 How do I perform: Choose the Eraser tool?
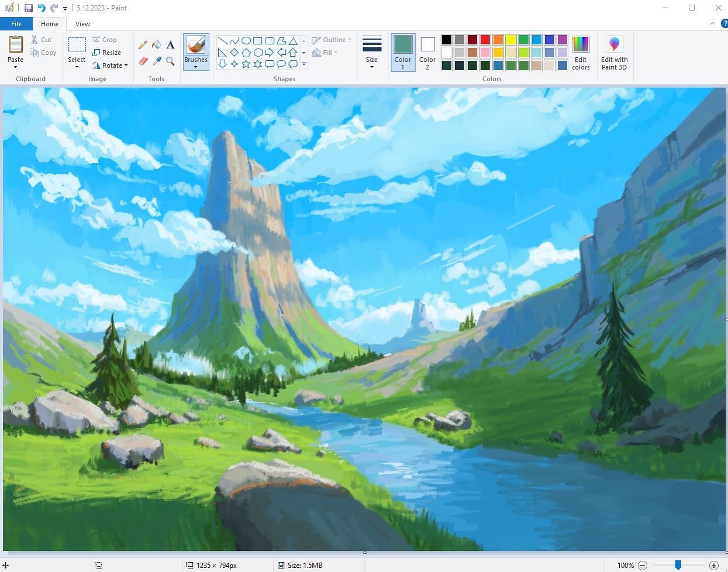(143, 61)
